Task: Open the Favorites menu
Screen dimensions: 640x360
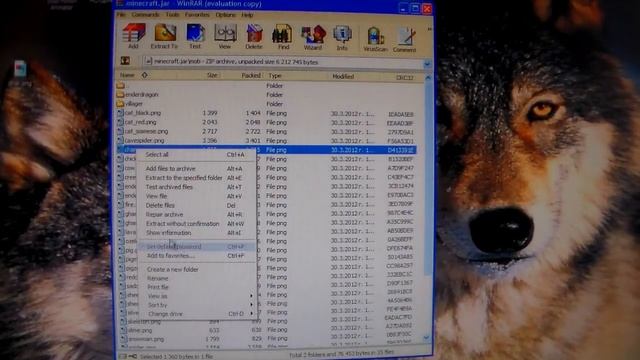Action: 197,15
